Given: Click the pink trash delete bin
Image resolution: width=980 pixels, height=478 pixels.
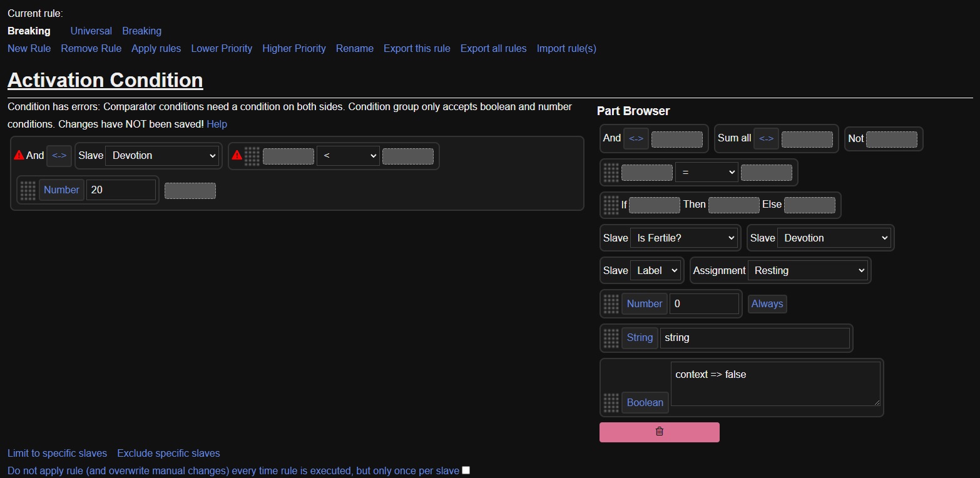Looking at the screenshot, I should [x=659, y=432].
